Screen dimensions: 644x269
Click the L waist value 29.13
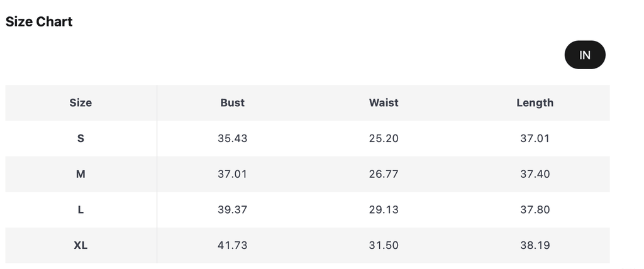point(384,210)
